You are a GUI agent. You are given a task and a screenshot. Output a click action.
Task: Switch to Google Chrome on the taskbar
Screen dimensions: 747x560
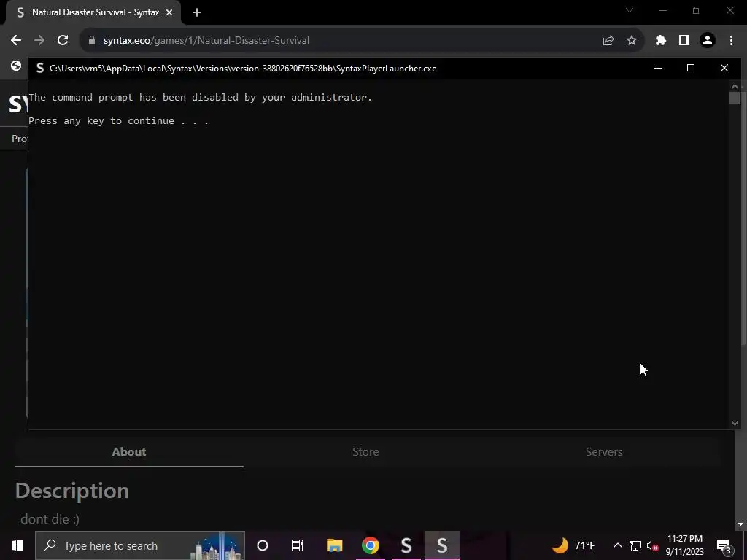371,545
